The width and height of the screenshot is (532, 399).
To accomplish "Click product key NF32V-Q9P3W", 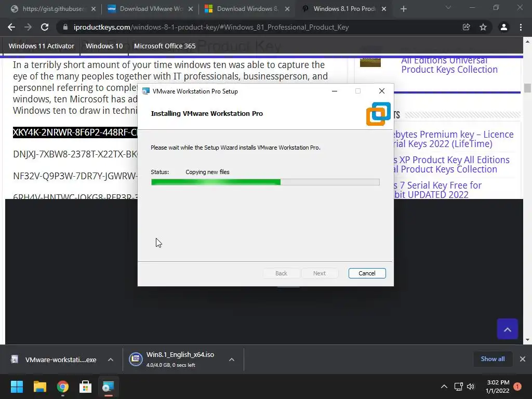I will (x=75, y=176).
